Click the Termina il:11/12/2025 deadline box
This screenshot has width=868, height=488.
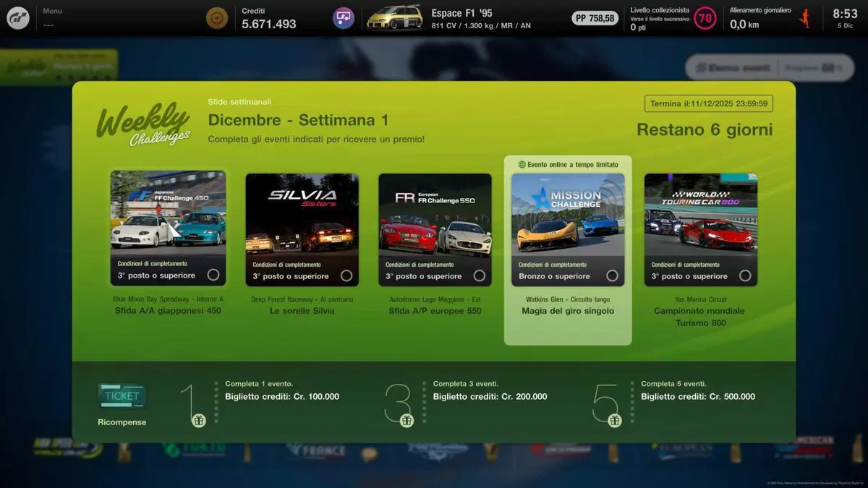[x=709, y=103]
